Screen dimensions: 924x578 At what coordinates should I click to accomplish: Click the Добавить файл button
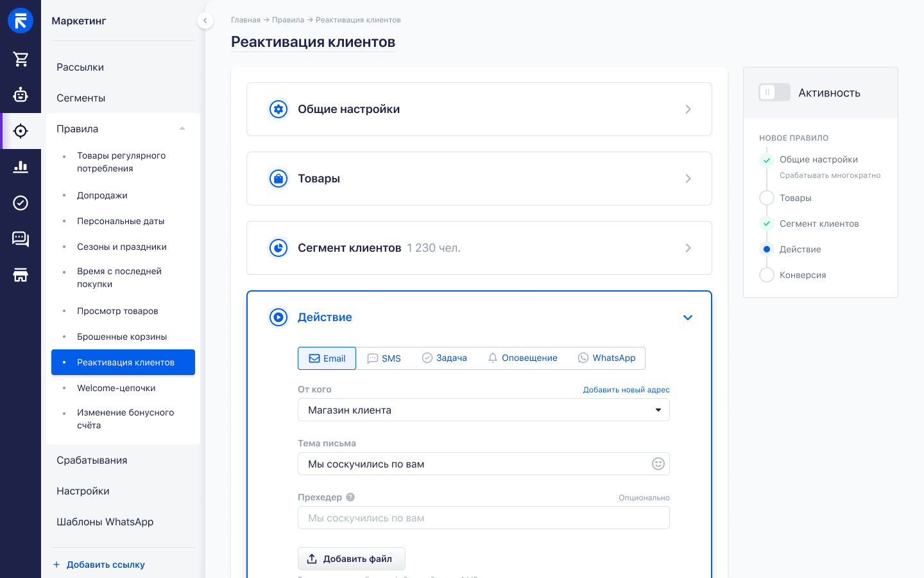click(351, 559)
